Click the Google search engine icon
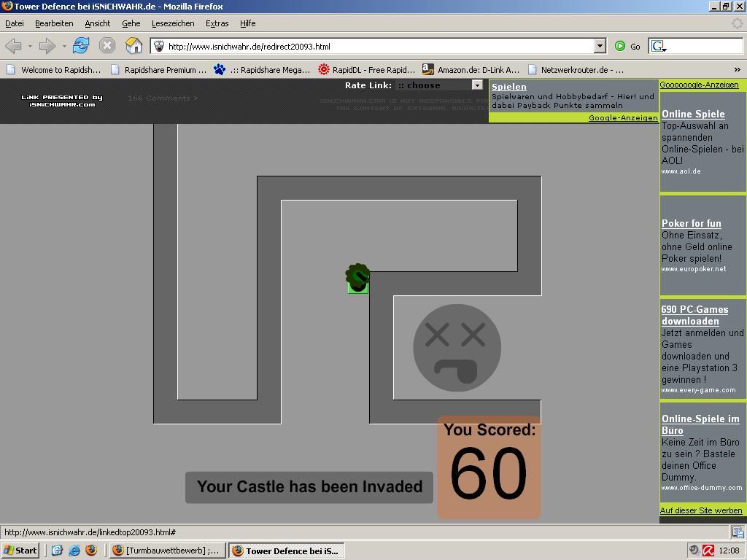747x560 pixels. (x=659, y=46)
